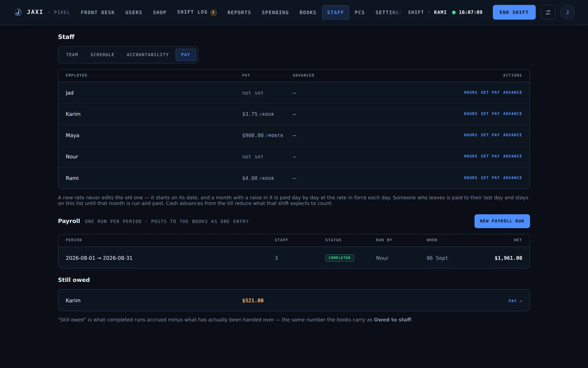This screenshot has height=368, width=588.
Task: Give Jad an advance
Action: point(513,92)
